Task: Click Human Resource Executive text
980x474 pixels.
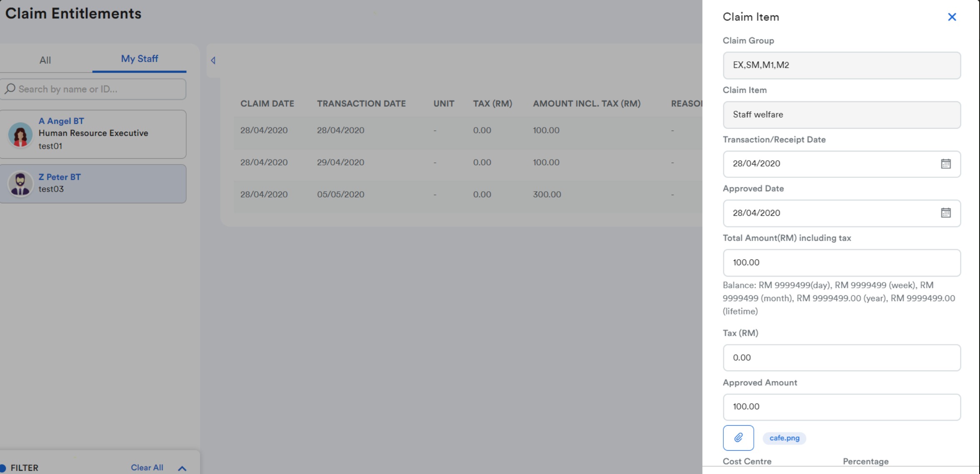Action: 93,133
